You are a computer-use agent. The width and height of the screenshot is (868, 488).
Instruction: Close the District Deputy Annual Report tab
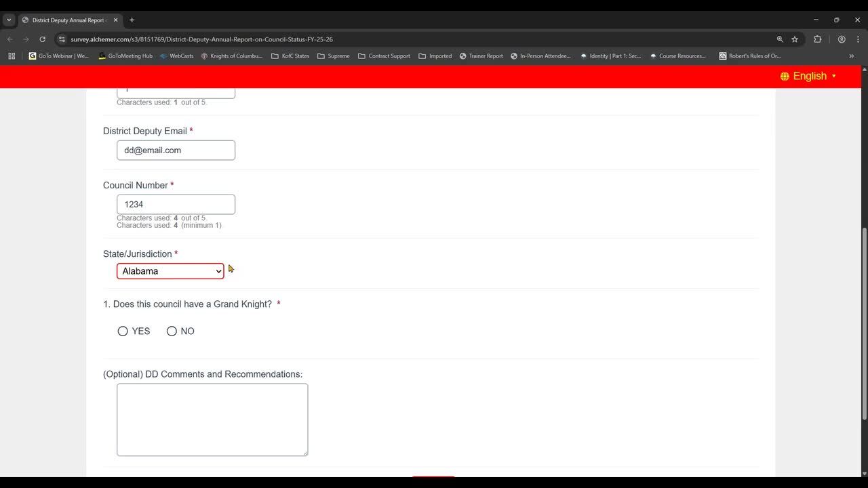(115, 20)
